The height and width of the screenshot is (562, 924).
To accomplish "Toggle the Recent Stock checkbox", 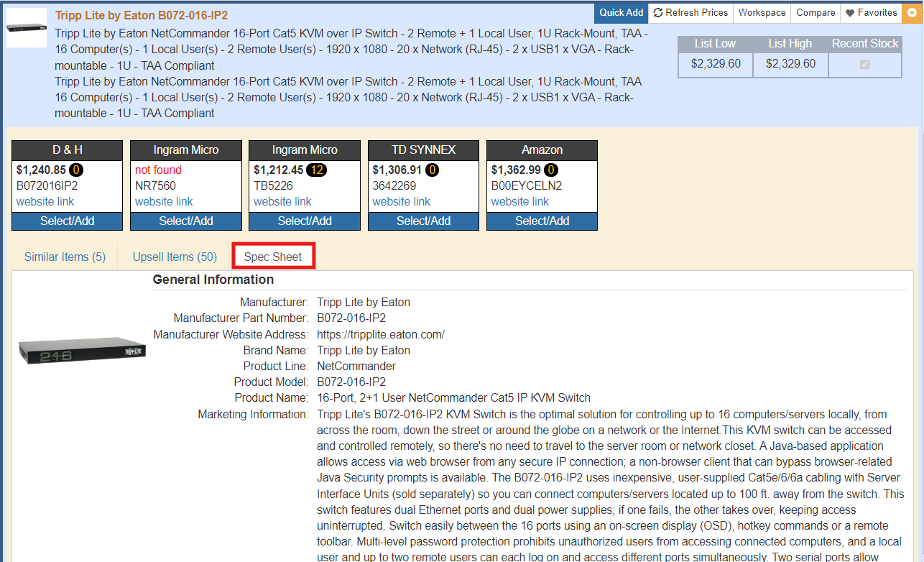I will (864, 64).
